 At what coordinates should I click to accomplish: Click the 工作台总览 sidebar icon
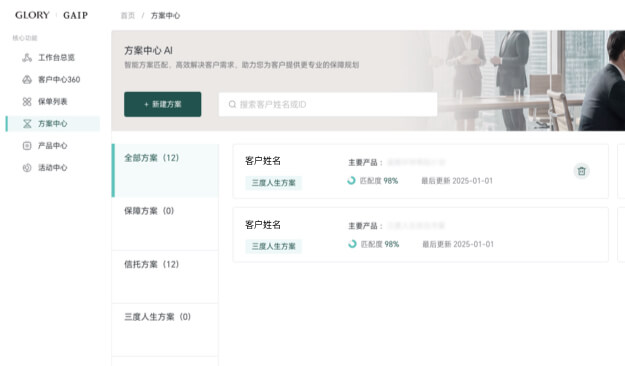point(27,57)
